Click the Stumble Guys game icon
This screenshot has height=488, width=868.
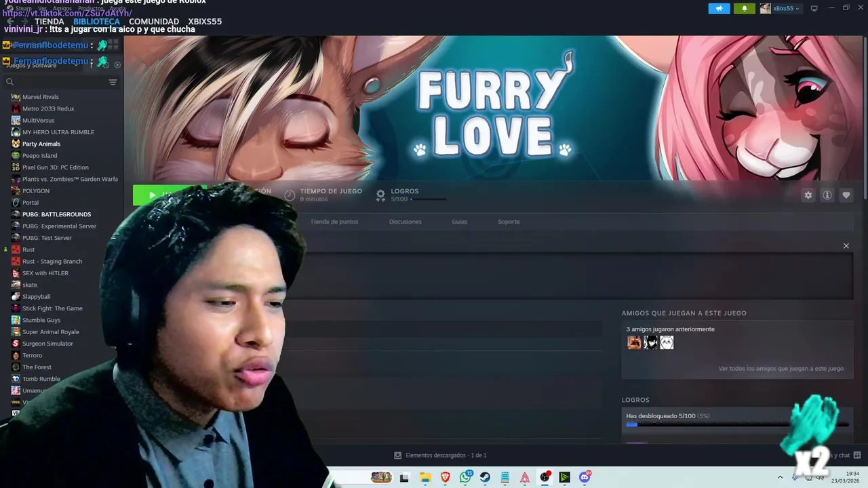coord(16,320)
